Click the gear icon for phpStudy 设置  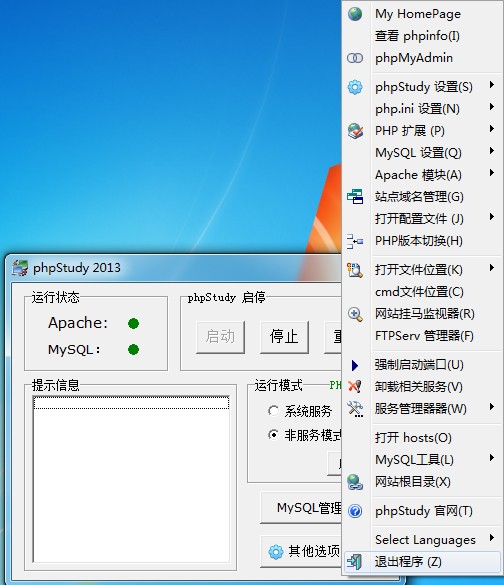(355, 87)
